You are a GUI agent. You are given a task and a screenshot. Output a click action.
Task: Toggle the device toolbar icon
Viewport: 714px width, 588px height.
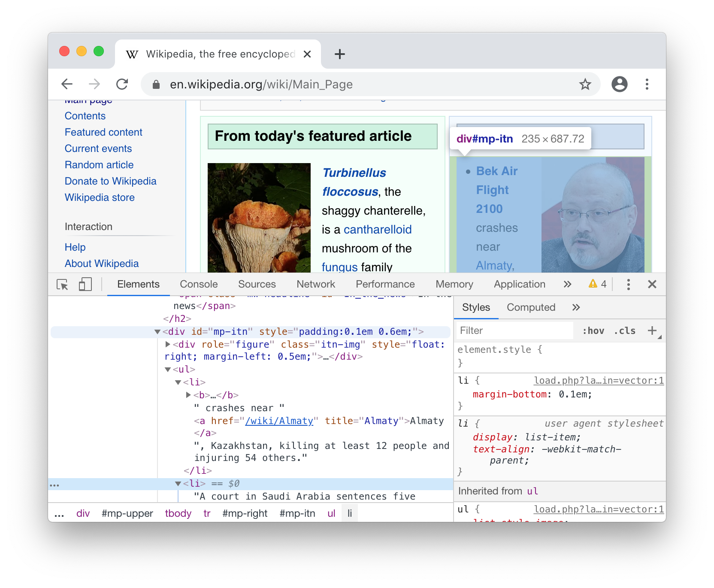(x=85, y=285)
